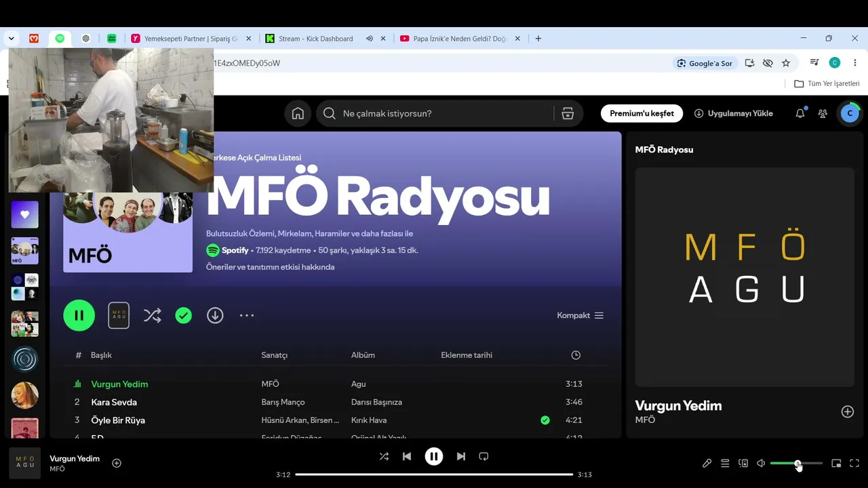This screenshot has height=488, width=868.
Task: Switch to the Papa İznik'e Neden Geldi tab
Action: point(460,39)
